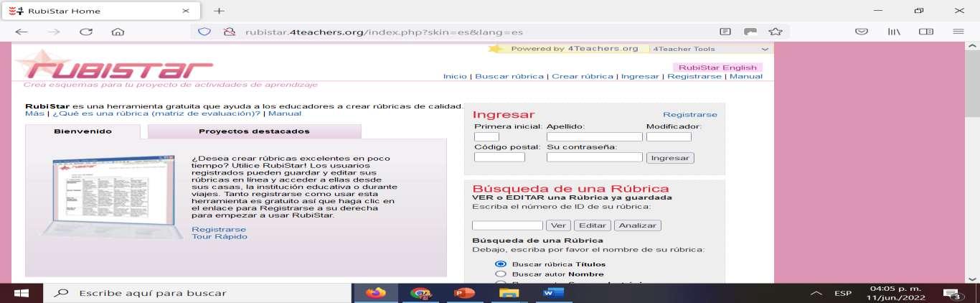Click the Ingresar submit button
Image resolution: width=980 pixels, height=303 pixels.
pyautogui.click(x=670, y=158)
